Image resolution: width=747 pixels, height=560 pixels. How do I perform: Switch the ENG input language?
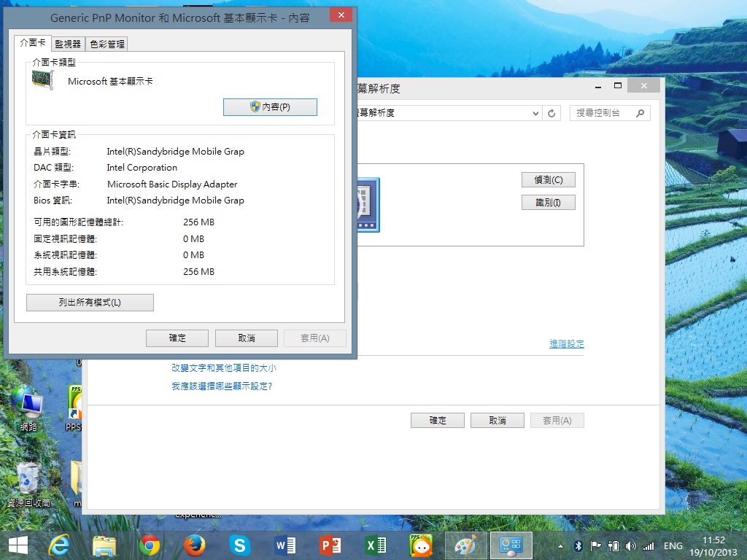[x=673, y=546]
